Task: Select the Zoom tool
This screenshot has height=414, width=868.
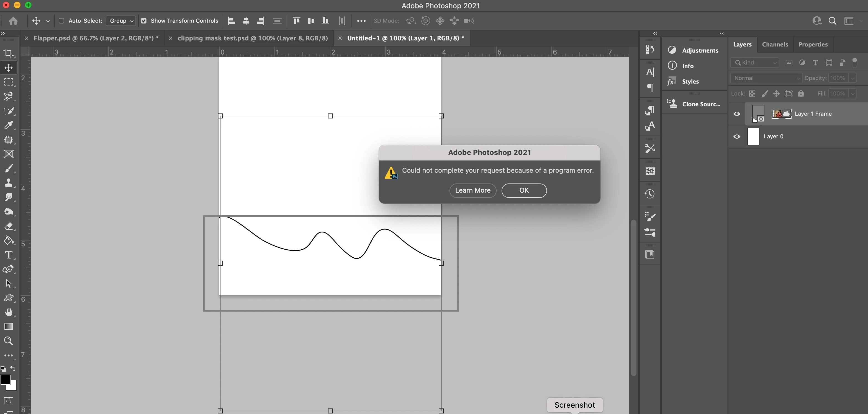Action: pyautogui.click(x=8, y=341)
